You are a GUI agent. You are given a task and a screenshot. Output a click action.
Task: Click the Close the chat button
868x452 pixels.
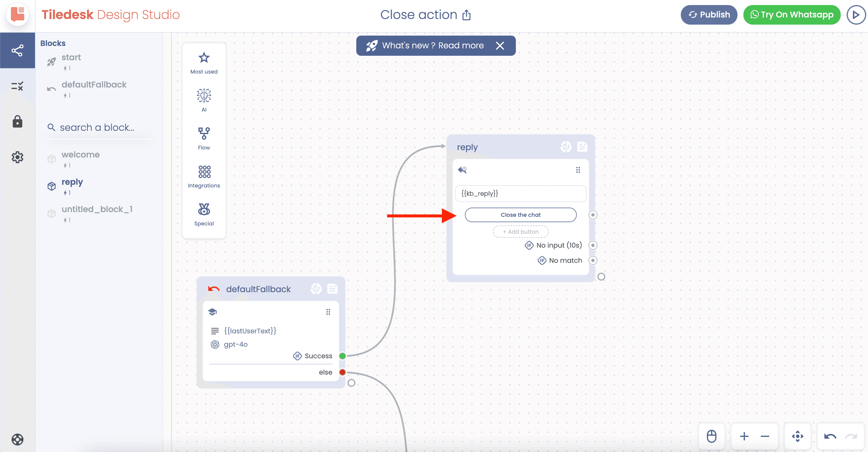coord(520,214)
